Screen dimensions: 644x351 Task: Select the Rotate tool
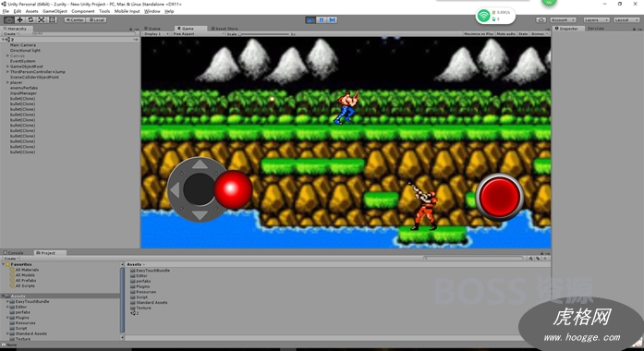tap(30, 19)
